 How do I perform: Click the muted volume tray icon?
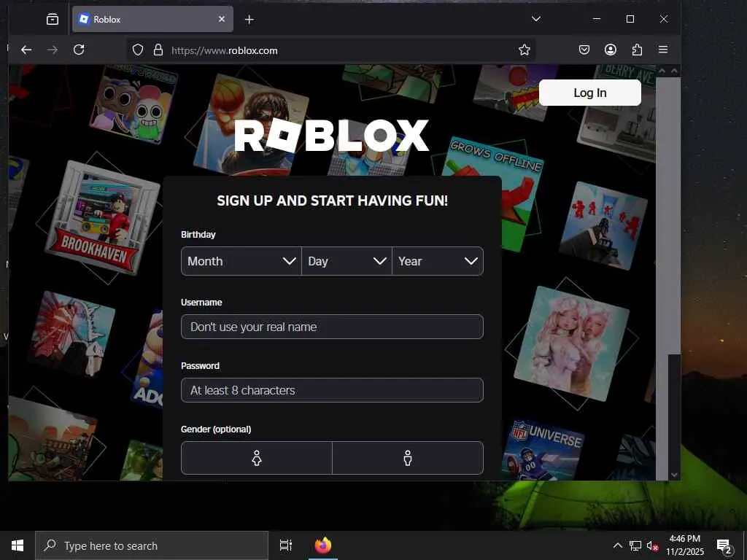pyautogui.click(x=652, y=545)
